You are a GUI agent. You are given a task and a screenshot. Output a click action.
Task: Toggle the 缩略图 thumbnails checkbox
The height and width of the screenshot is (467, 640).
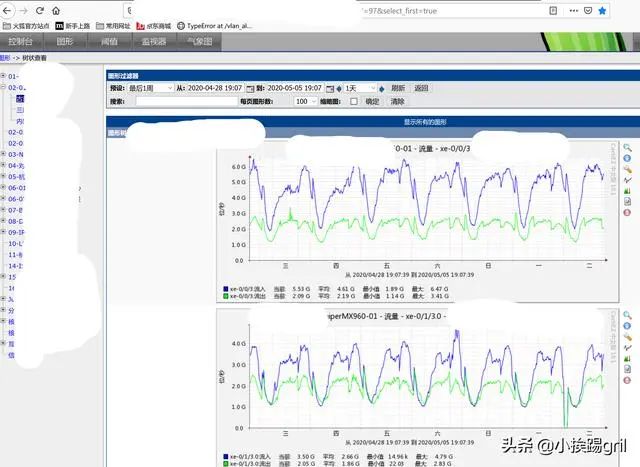pyautogui.click(x=353, y=101)
